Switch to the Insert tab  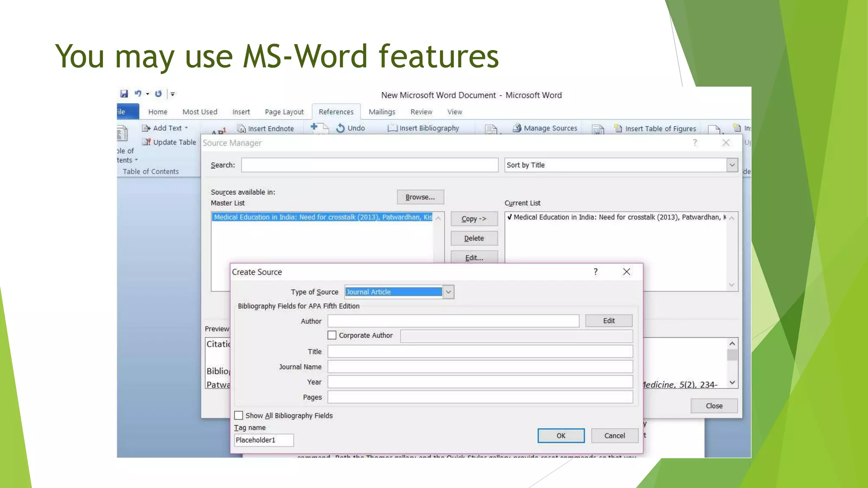point(241,112)
